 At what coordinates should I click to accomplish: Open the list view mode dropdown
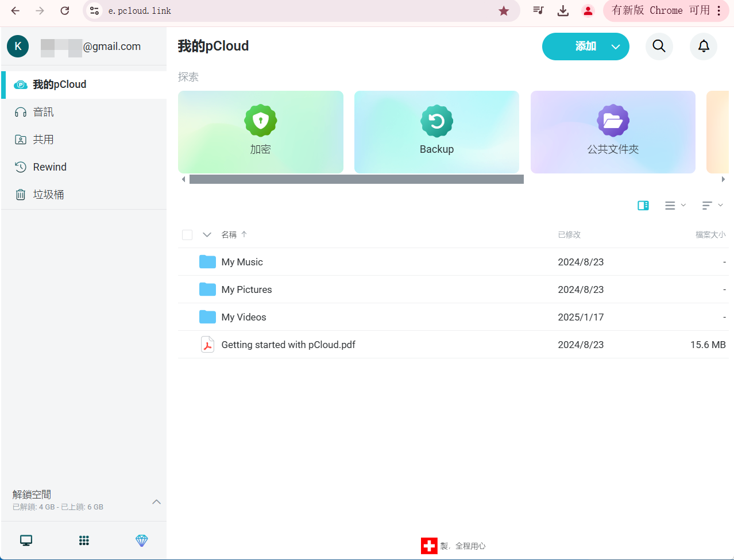point(675,206)
